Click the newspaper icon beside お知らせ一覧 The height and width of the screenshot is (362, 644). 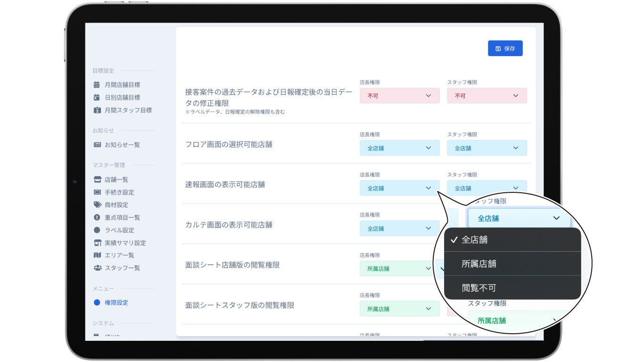pyautogui.click(x=97, y=145)
